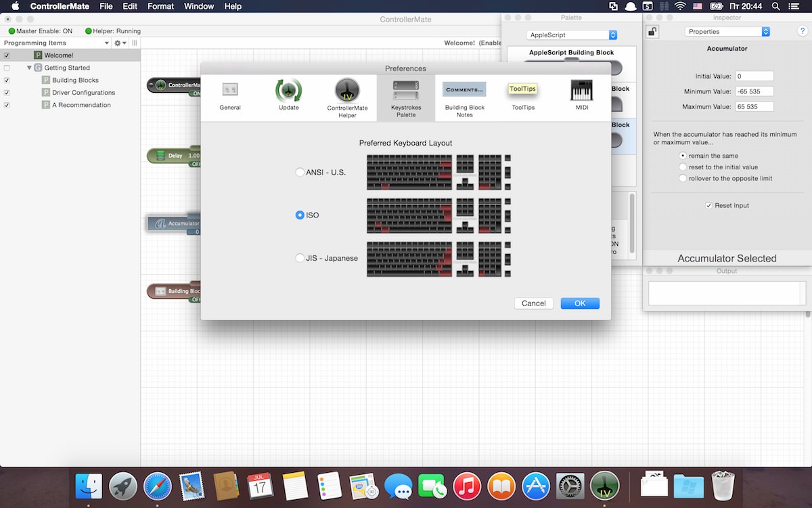This screenshot has height=508, width=812.
Task: Open ControllerMate Helper preferences
Action: 347,98
